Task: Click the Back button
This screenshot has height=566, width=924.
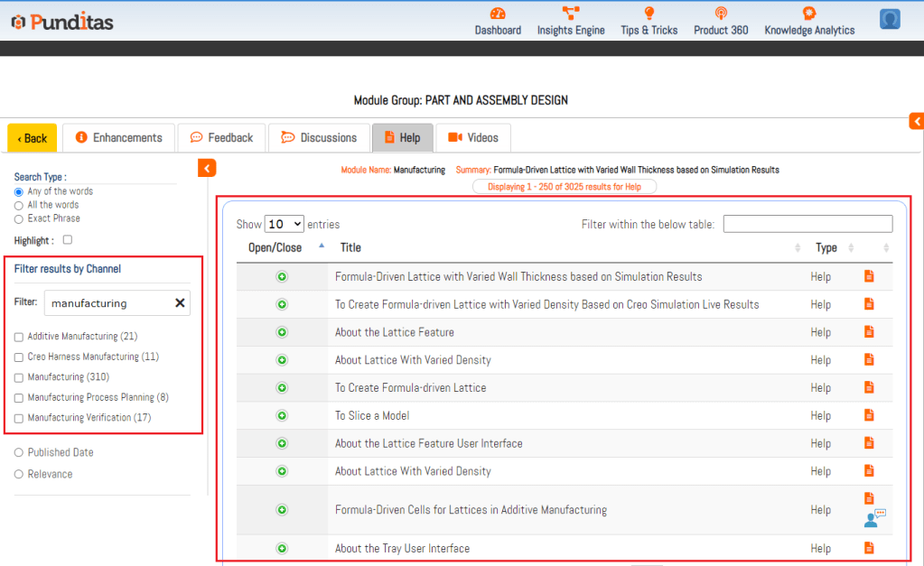Action: (33, 138)
